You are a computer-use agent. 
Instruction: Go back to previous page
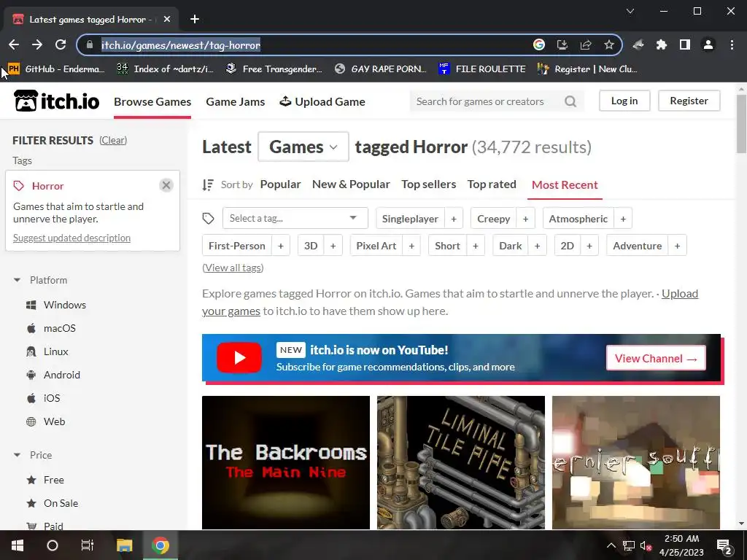14,44
